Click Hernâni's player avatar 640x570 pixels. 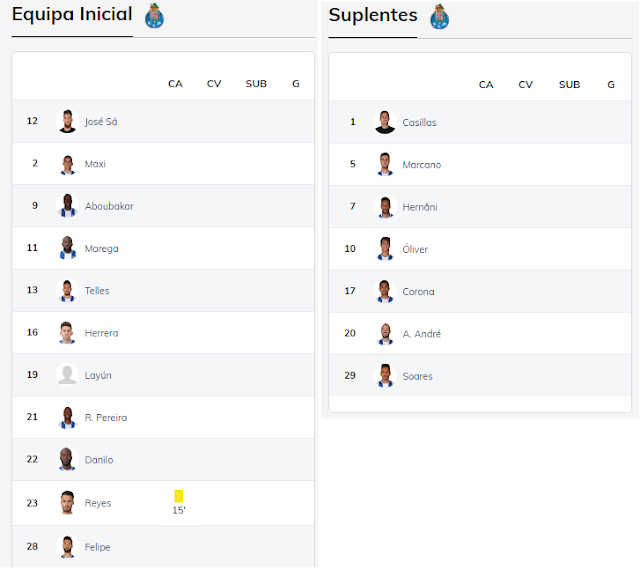(x=384, y=207)
